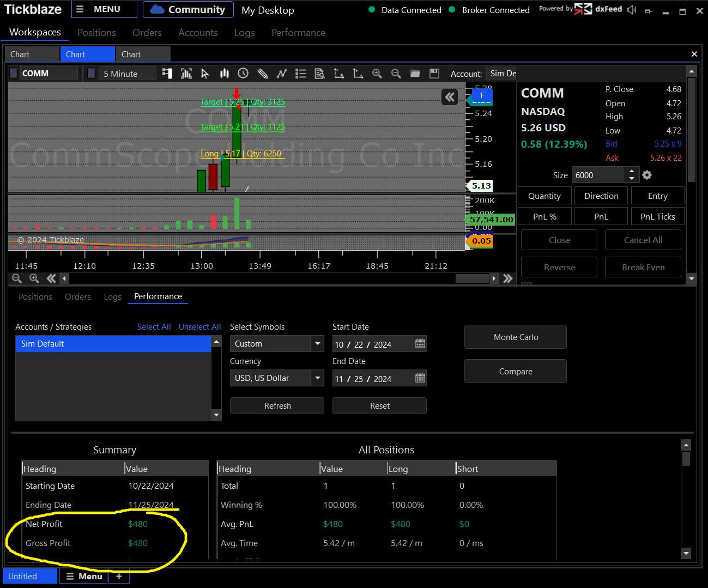
Task: Add new workspace with plus button
Action: coord(119,576)
